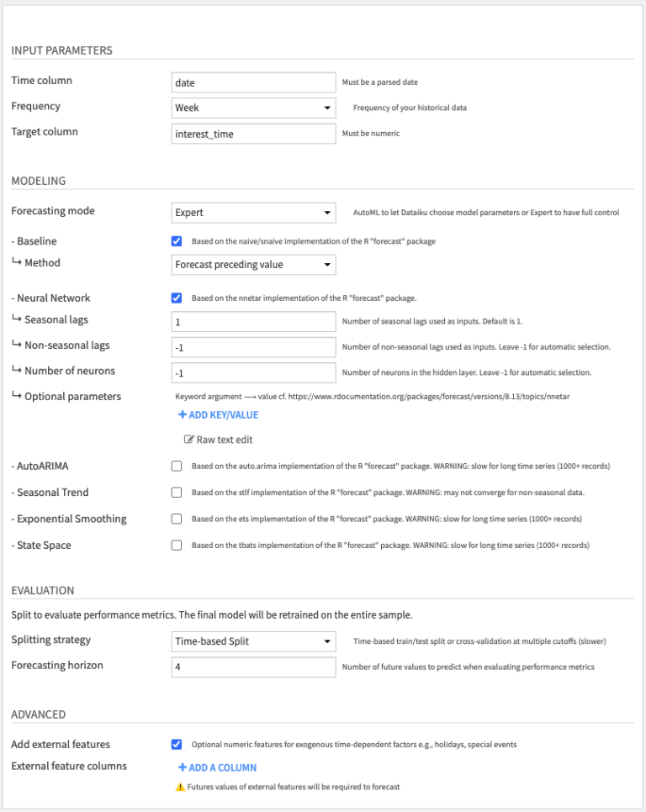Uncheck the Neural Network option
The image size is (646, 812).
[x=176, y=298]
